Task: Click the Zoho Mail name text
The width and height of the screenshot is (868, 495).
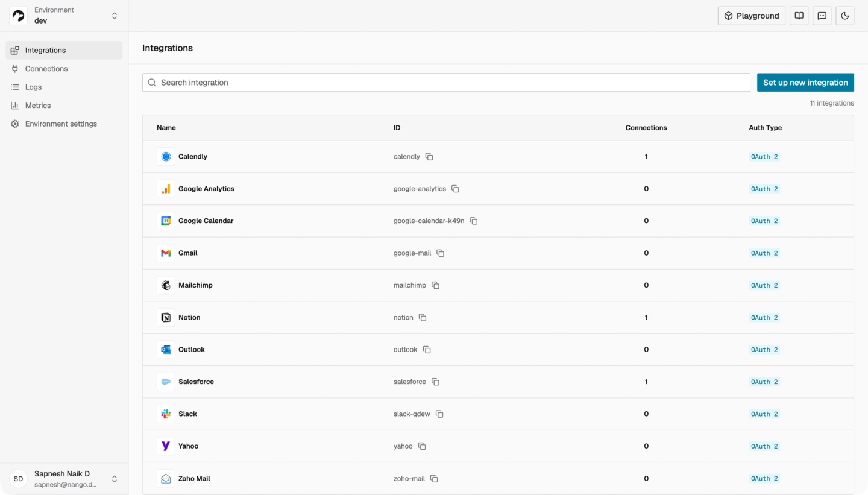Action: coord(194,479)
